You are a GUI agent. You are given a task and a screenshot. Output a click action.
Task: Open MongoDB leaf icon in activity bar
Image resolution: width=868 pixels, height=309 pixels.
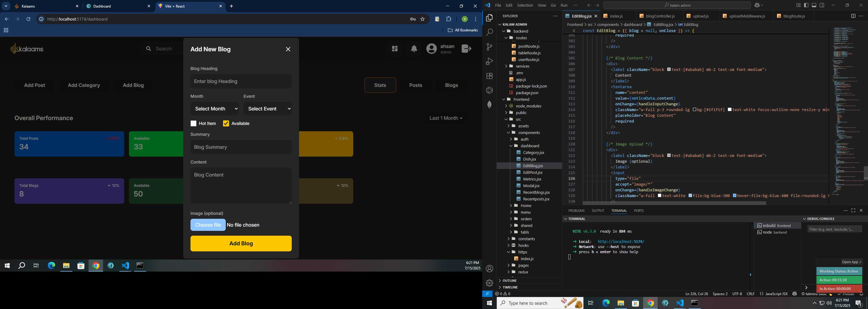489,105
